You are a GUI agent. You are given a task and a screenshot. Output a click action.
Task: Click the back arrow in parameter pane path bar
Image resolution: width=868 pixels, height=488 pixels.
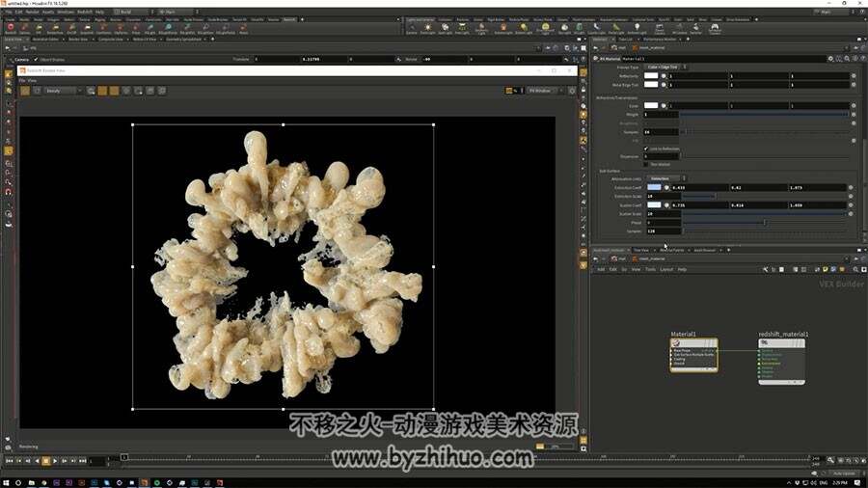click(596, 47)
